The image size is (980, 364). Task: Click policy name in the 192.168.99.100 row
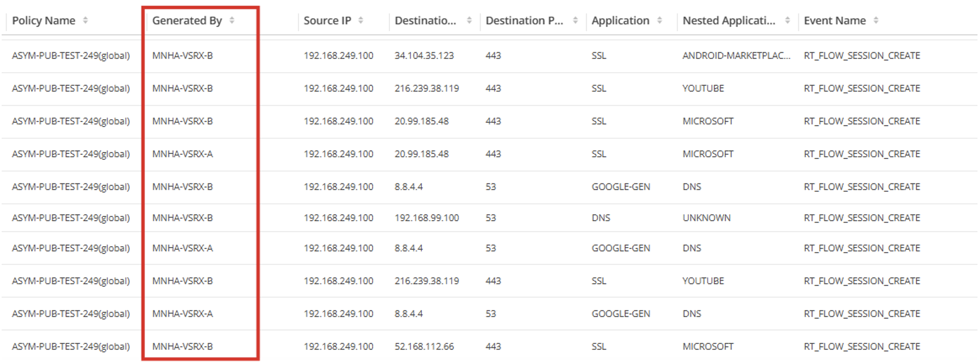[71, 218]
